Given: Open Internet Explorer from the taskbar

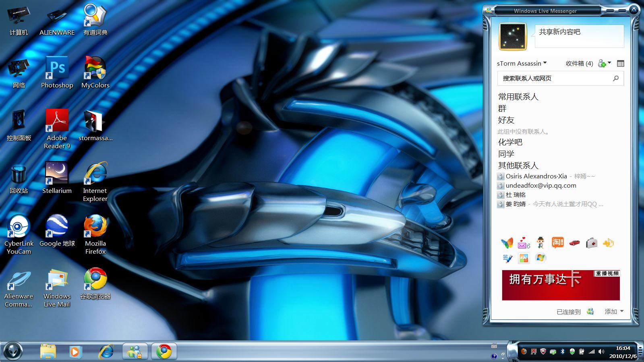Looking at the screenshot, I should 106,352.
